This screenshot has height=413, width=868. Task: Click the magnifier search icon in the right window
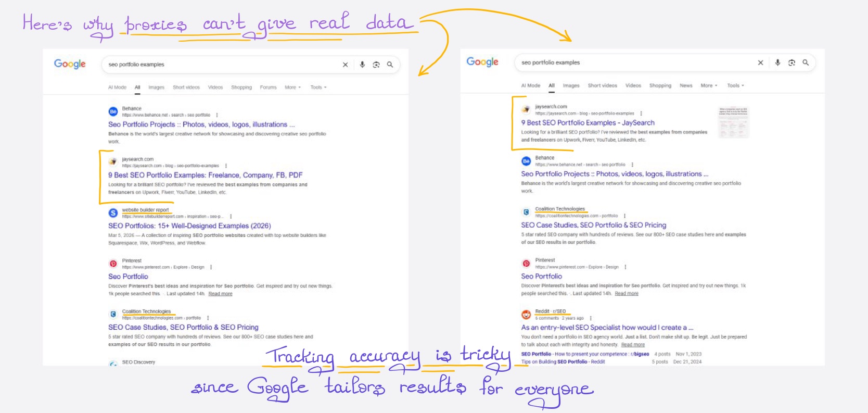click(806, 62)
